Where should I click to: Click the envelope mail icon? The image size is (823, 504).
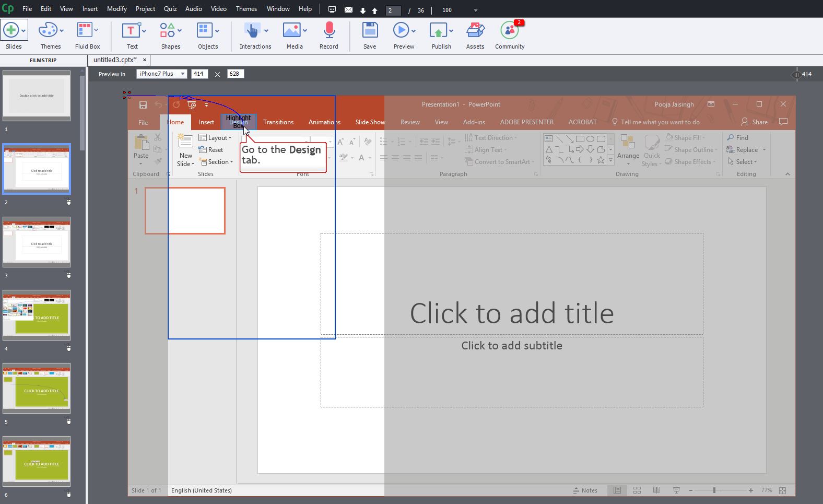coord(348,10)
